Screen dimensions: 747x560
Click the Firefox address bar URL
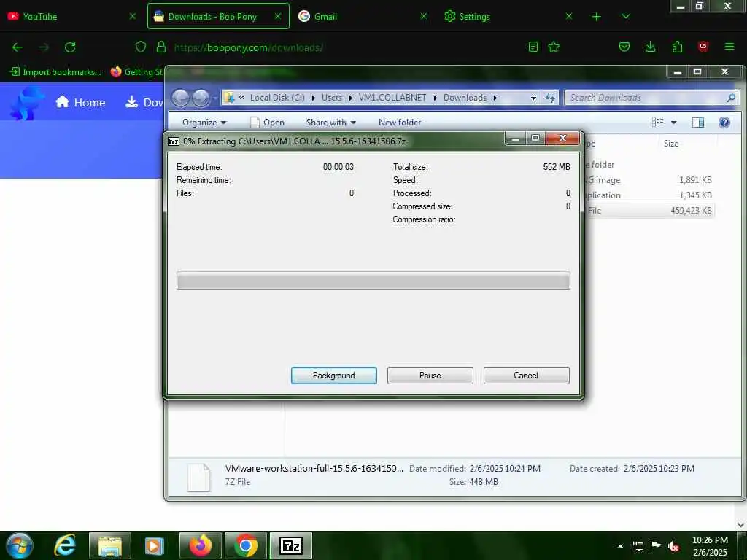click(249, 47)
